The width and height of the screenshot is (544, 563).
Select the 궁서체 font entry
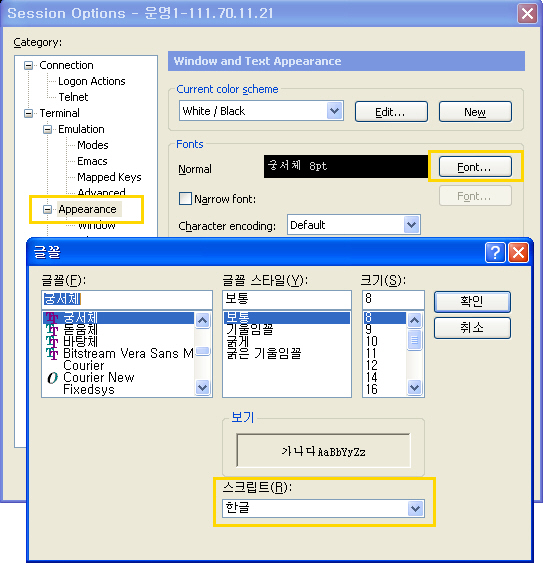(x=80, y=317)
